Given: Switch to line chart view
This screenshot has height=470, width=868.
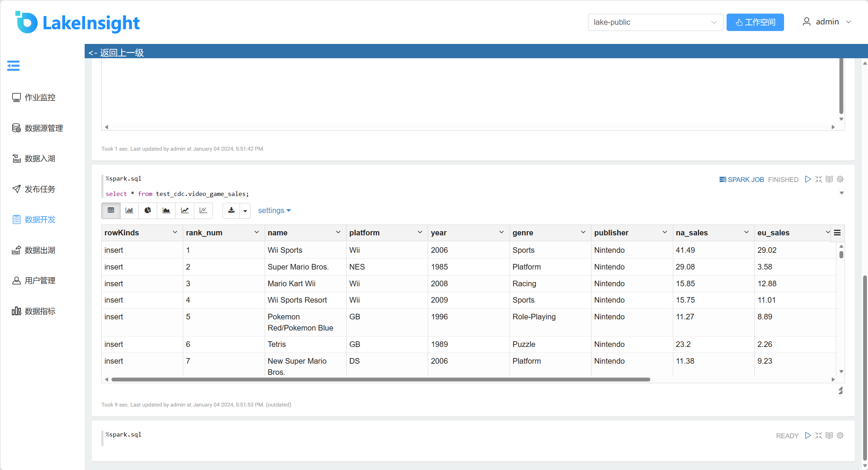Looking at the screenshot, I should tap(185, 210).
